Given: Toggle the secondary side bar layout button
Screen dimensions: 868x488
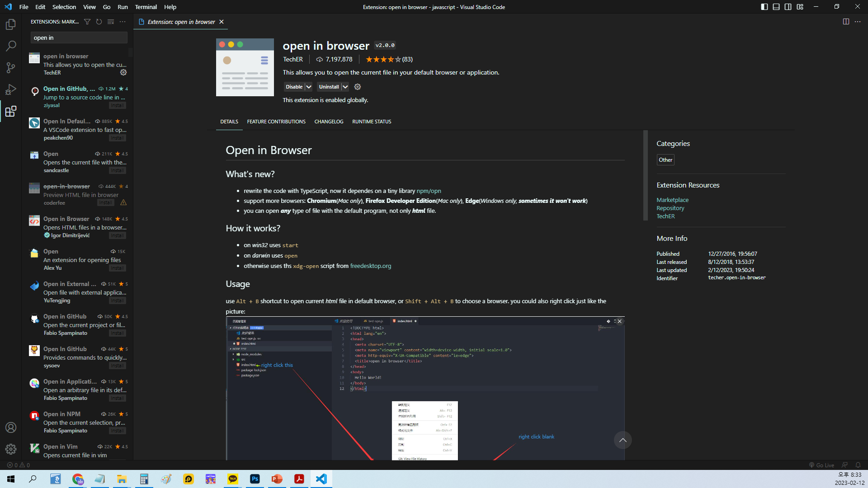Looking at the screenshot, I should (x=788, y=7).
